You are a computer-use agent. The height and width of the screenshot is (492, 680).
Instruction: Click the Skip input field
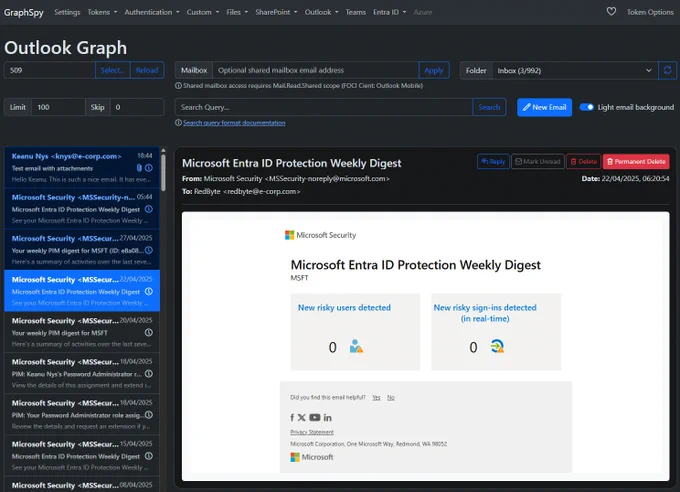(x=137, y=107)
